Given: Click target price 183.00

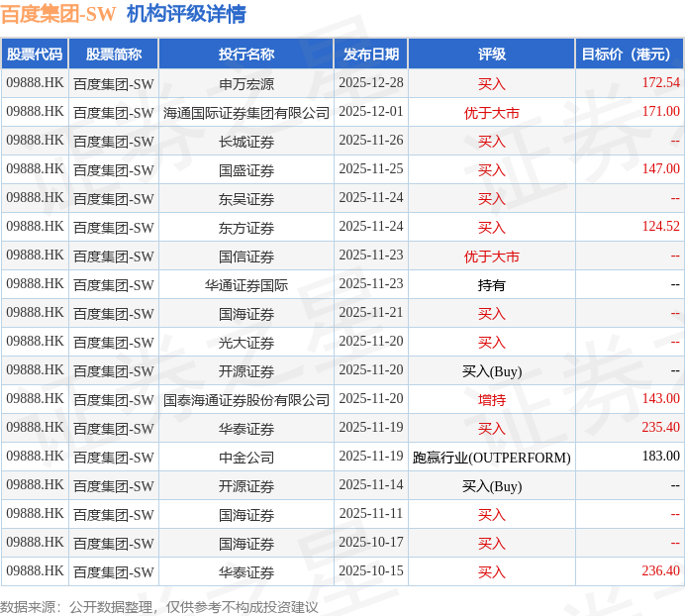Looking at the screenshot, I should tap(660, 457).
